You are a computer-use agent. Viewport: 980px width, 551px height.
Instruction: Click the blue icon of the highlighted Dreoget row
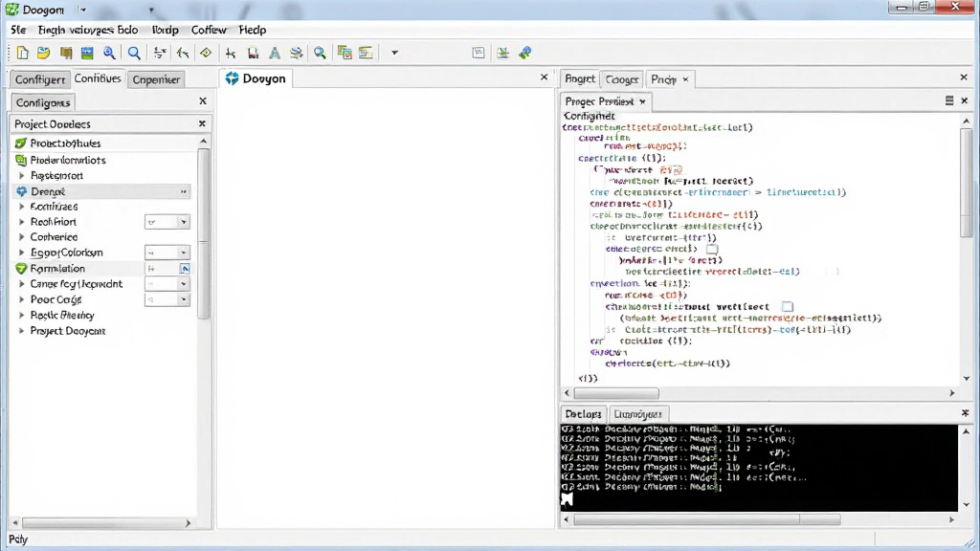pyautogui.click(x=21, y=191)
